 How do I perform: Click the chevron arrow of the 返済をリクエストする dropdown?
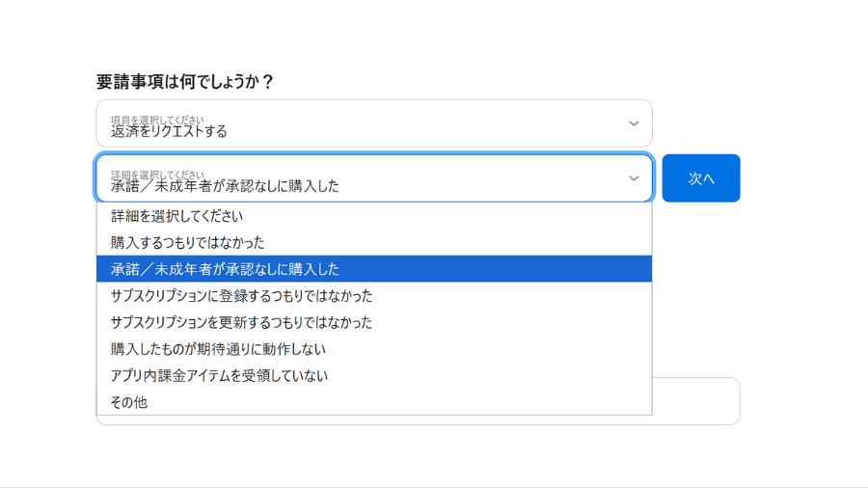(634, 123)
